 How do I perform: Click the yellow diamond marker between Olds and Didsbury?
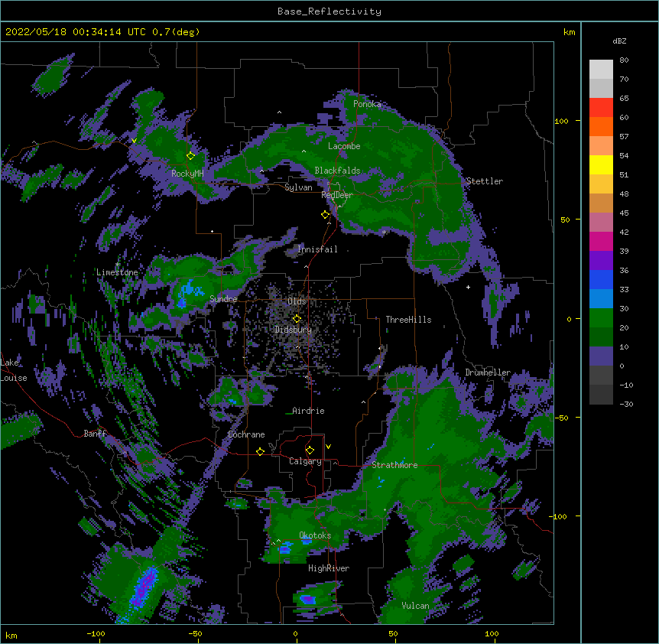click(297, 318)
